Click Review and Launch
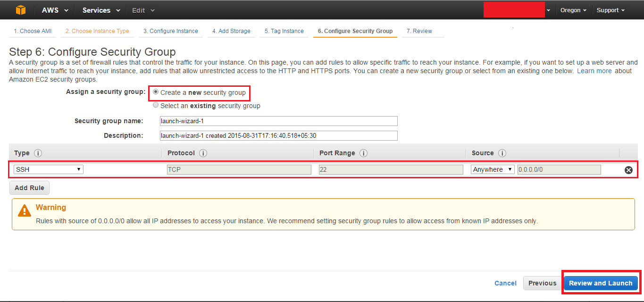Screen dimensions: 644x302 click(601, 283)
